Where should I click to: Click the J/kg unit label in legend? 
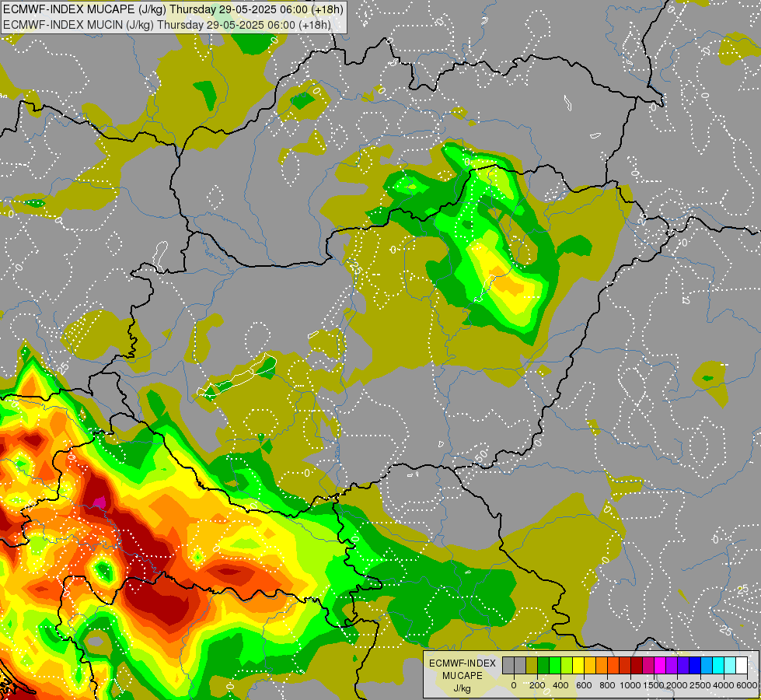pos(462,688)
